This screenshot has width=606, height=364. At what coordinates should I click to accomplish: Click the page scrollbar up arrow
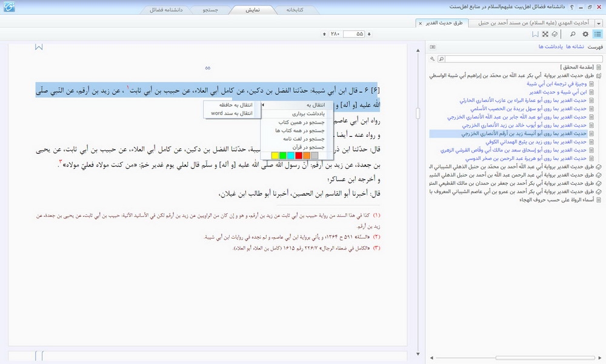point(418,50)
